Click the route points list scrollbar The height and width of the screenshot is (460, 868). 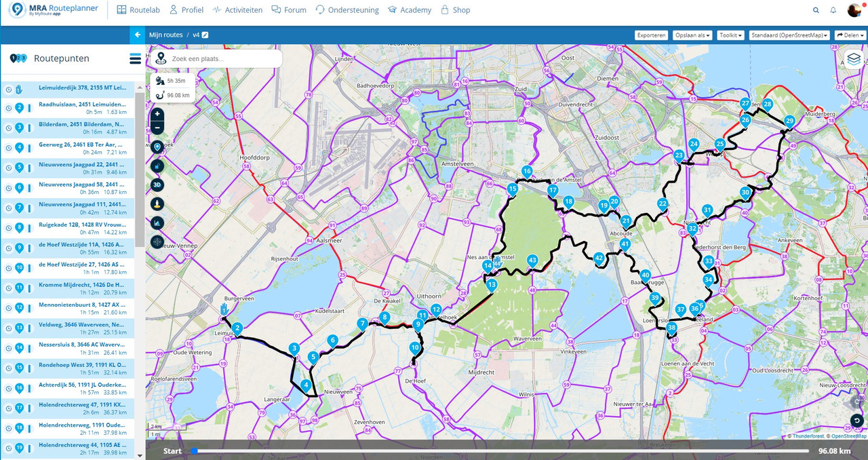(140, 170)
